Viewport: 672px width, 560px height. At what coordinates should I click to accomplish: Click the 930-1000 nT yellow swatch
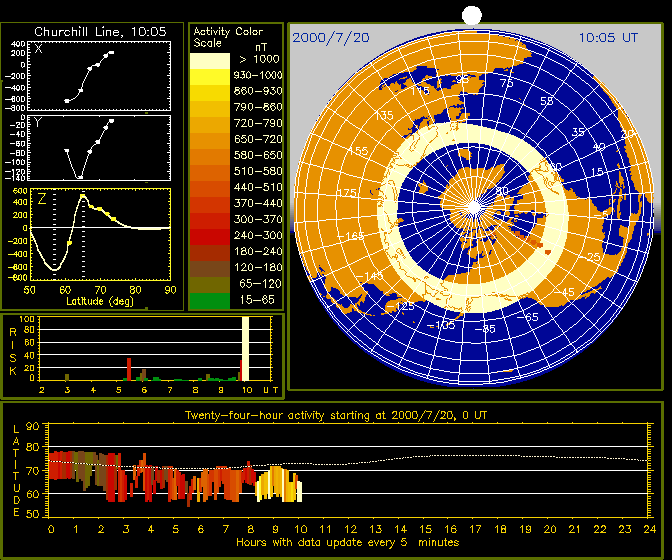[209, 75]
